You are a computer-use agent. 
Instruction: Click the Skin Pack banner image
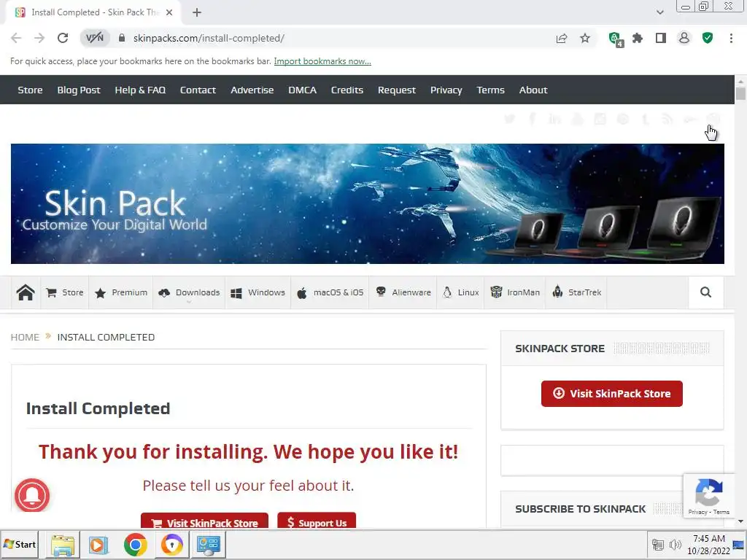[368, 204]
